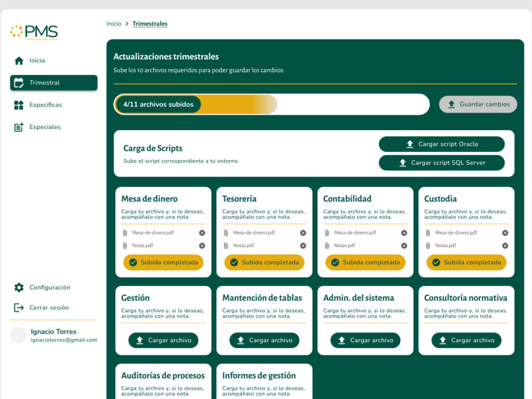Image resolution: width=532 pixels, height=399 pixels.
Task: Upload a file for Mantención de tablas
Action: tap(264, 340)
